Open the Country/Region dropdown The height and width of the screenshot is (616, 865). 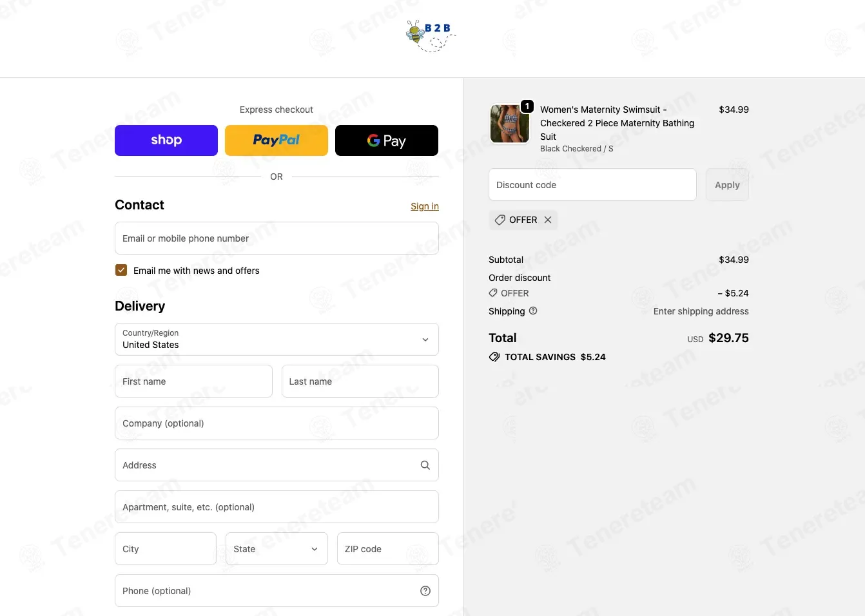pyautogui.click(x=277, y=339)
